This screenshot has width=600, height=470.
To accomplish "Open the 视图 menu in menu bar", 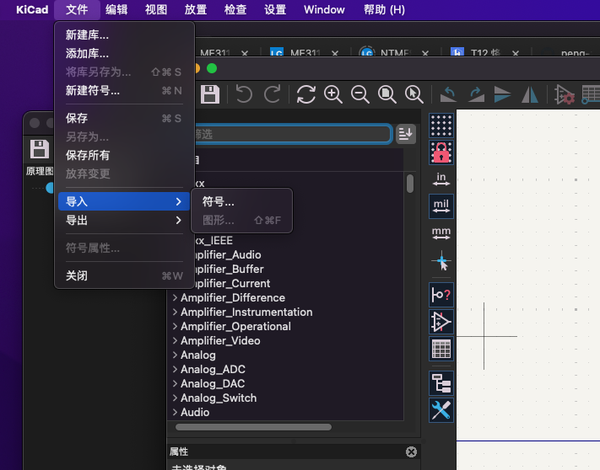I will coord(156,10).
